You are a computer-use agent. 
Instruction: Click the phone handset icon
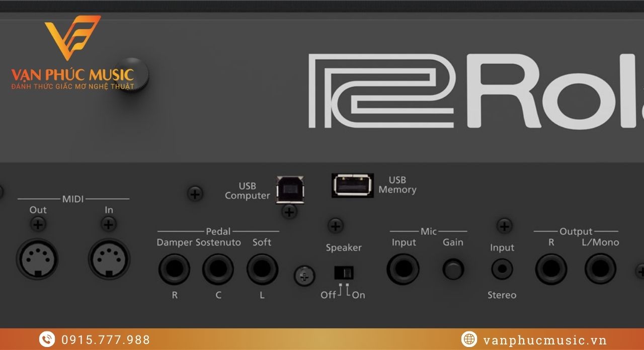(x=47, y=339)
